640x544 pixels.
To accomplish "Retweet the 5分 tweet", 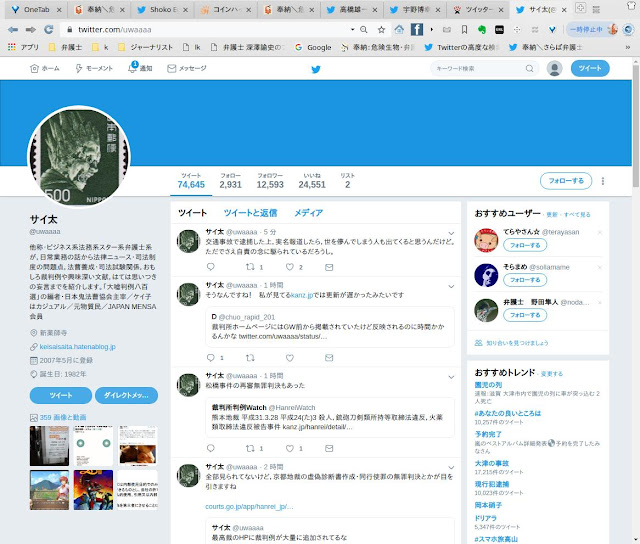I will pos(250,267).
